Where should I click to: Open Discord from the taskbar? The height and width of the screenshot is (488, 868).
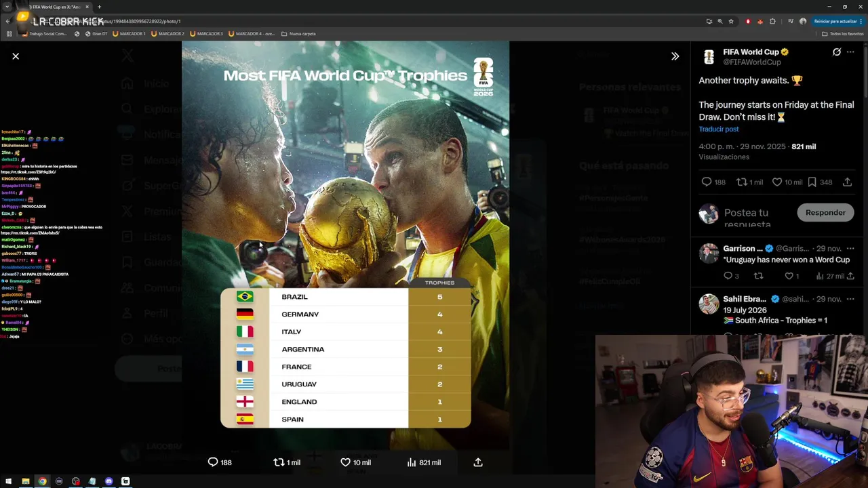(108, 481)
